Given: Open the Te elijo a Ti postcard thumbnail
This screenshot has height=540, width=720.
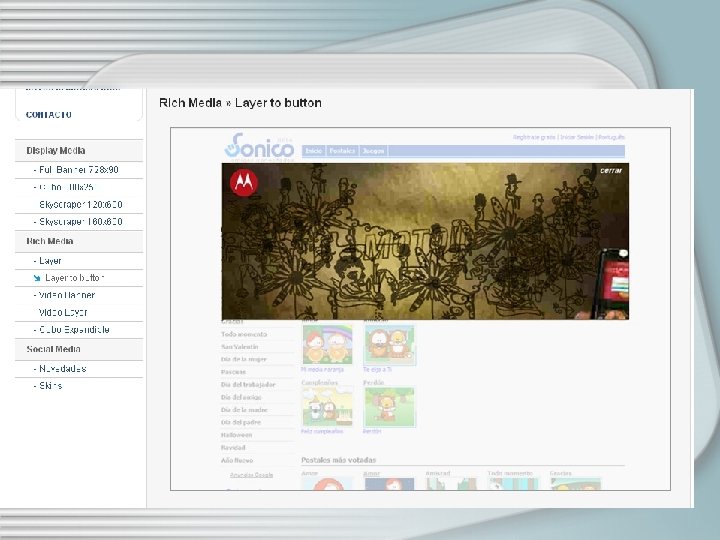Looking at the screenshot, I should point(389,345).
